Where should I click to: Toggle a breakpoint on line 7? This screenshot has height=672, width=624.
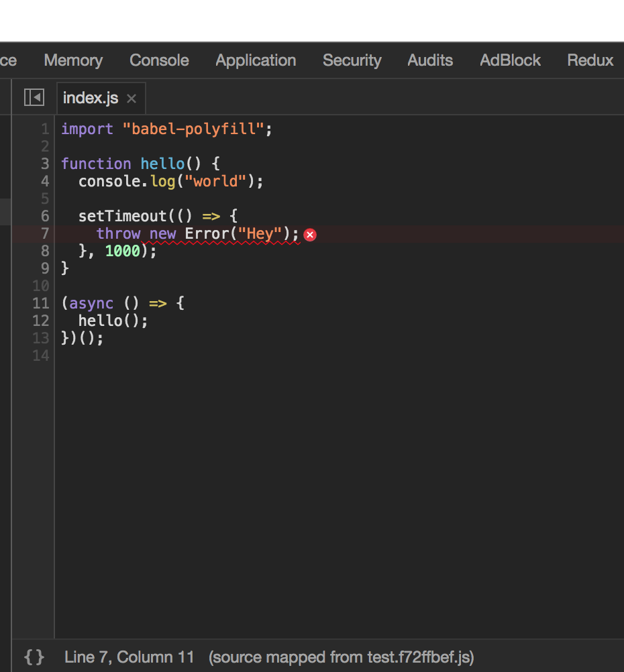(x=44, y=233)
